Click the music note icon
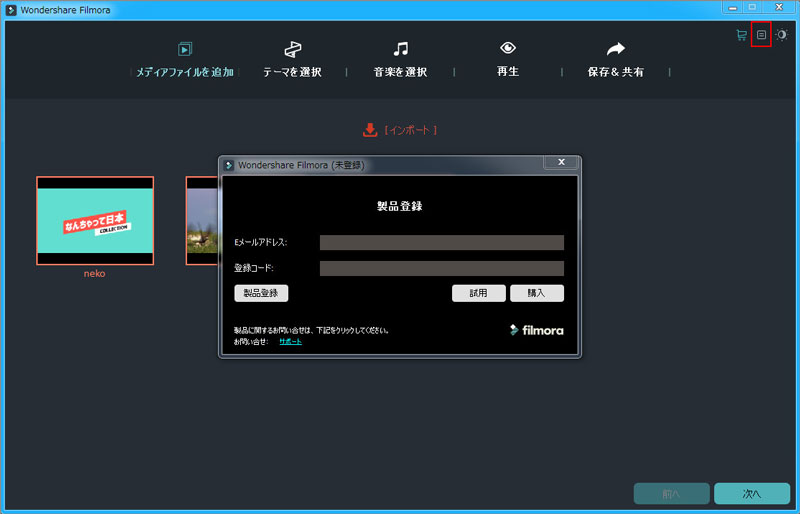 click(401, 49)
